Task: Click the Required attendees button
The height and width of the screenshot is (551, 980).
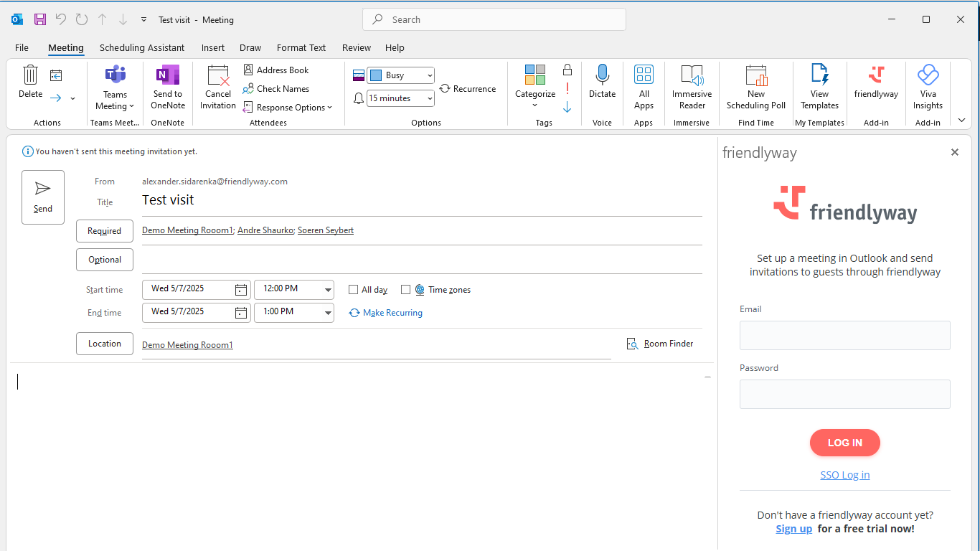Action: pyautogui.click(x=105, y=231)
